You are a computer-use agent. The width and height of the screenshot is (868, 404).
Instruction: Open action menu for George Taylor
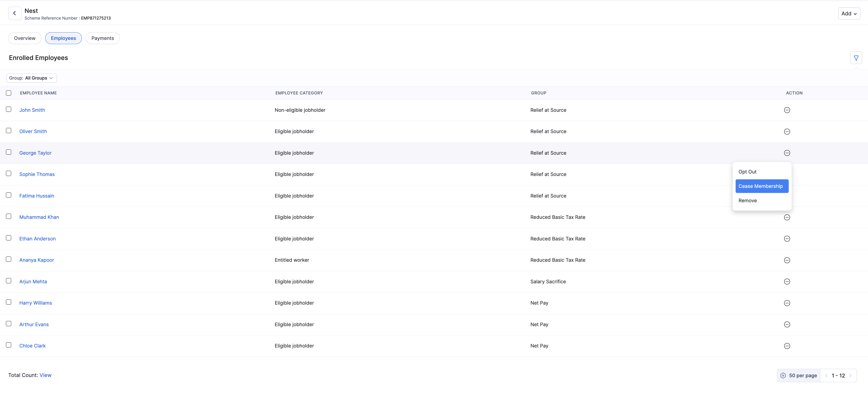tap(787, 153)
